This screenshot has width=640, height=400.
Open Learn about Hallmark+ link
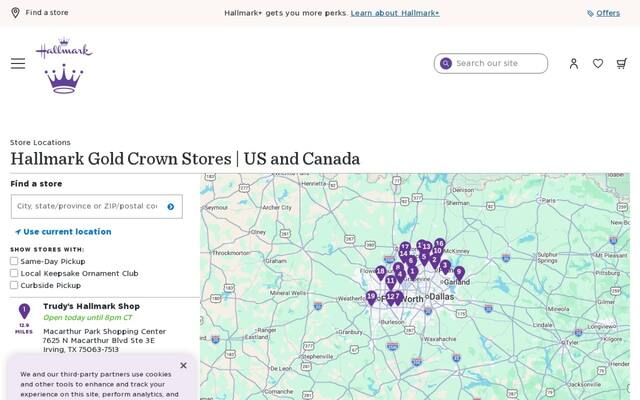pyautogui.click(x=395, y=13)
